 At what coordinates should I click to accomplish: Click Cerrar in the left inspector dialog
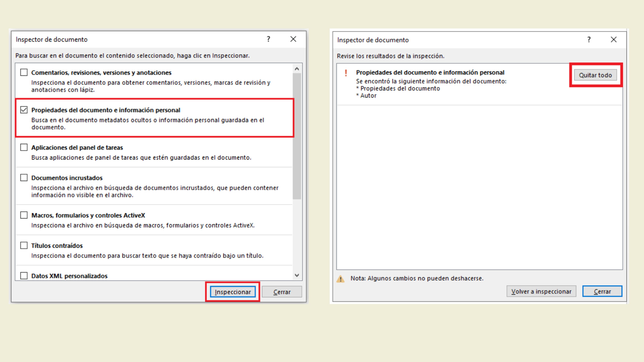(282, 292)
